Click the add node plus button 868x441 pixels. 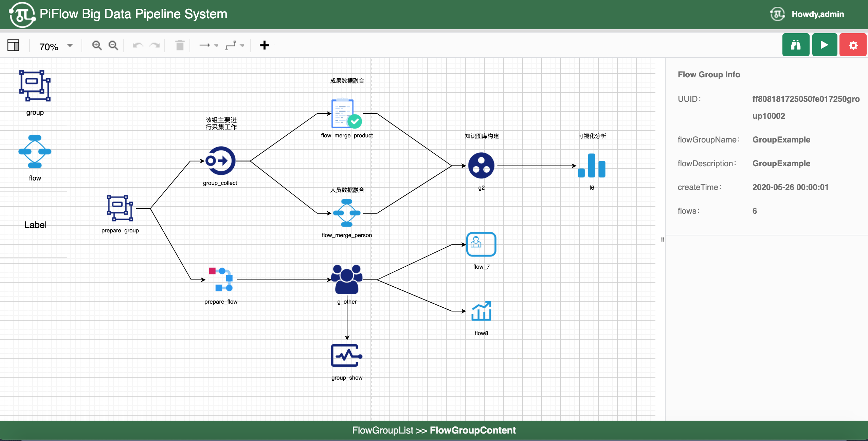tap(264, 45)
